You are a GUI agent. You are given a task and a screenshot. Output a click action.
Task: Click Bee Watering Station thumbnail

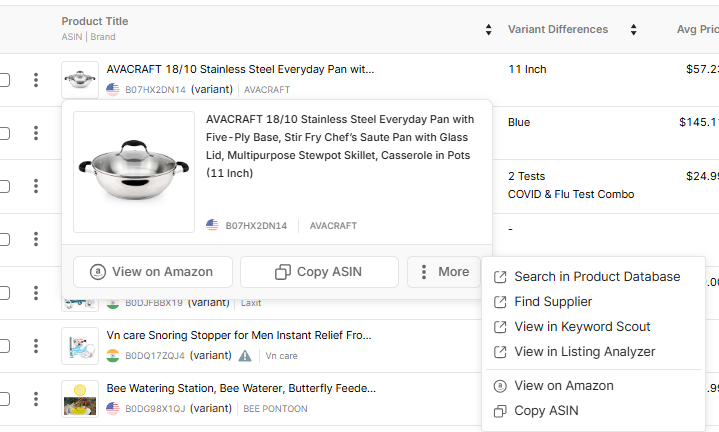coord(80,399)
